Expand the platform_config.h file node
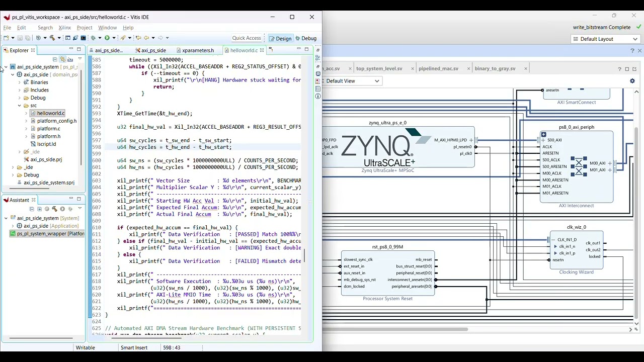 [26, 121]
